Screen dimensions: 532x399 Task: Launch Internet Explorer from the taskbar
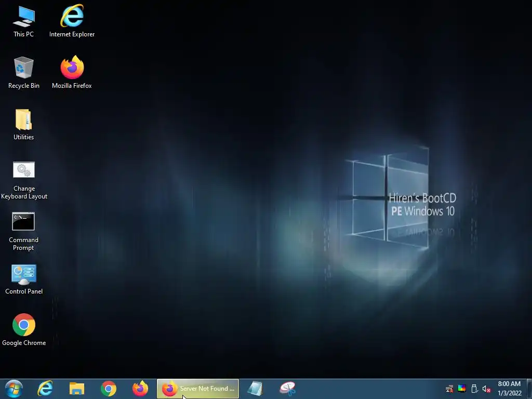click(45, 389)
